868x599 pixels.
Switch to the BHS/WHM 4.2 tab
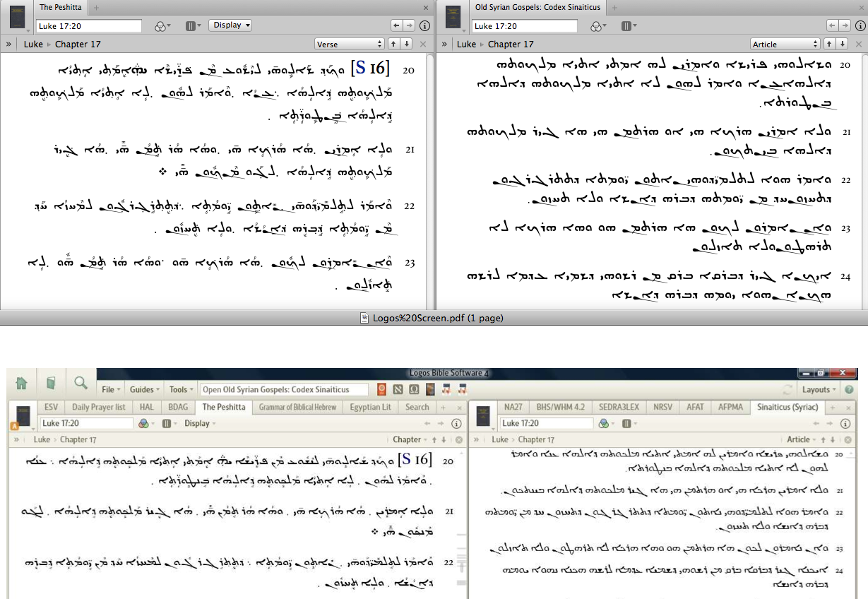559,407
